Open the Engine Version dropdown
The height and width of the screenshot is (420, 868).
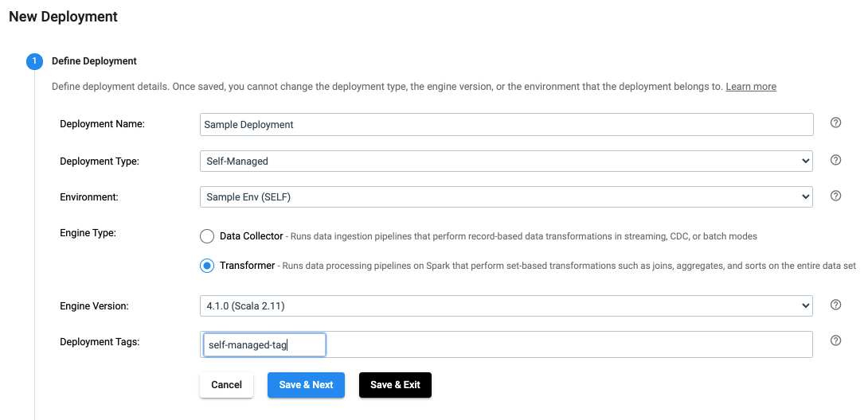(506, 305)
